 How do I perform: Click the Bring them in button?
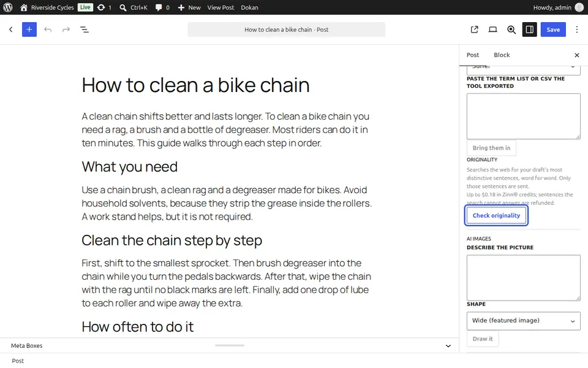[491, 148]
